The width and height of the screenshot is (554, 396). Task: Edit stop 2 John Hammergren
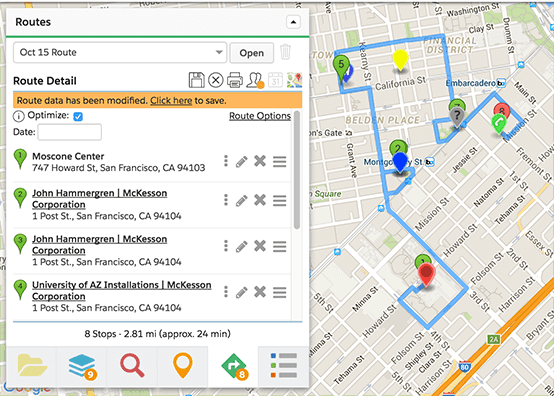click(x=242, y=201)
